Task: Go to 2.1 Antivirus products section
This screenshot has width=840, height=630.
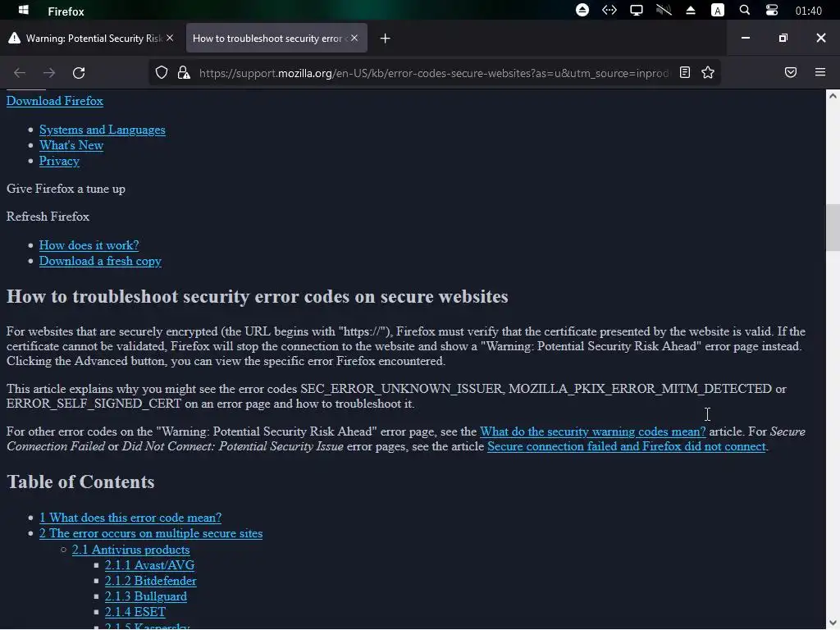Action: [130, 550]
